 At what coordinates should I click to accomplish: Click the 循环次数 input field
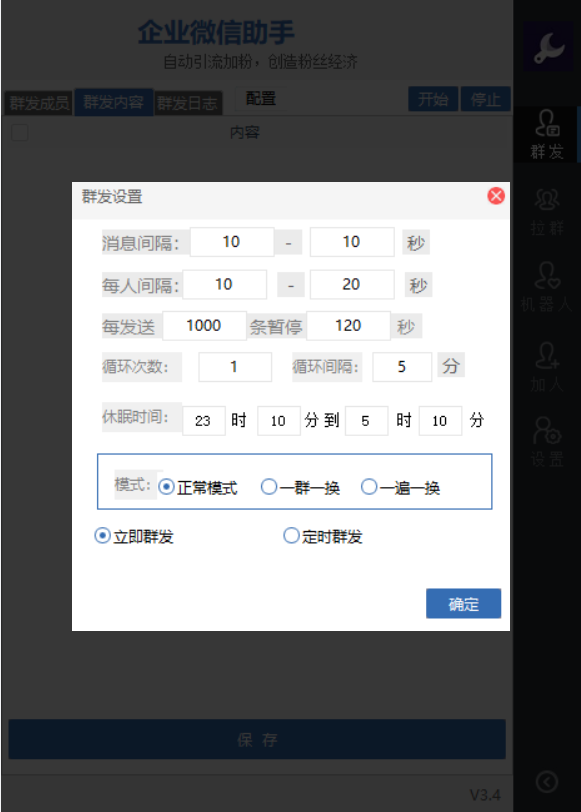(235, 367)
